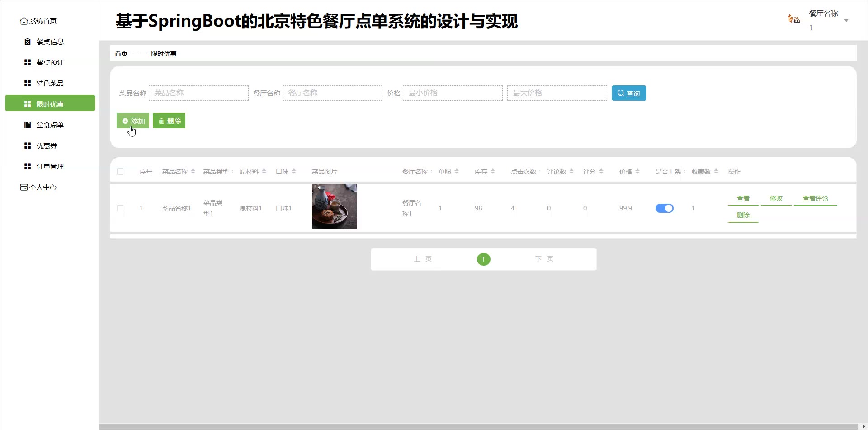Sort by 单限 column arrows
Viewport: 868px width, 430px height.
click(457, 172)
